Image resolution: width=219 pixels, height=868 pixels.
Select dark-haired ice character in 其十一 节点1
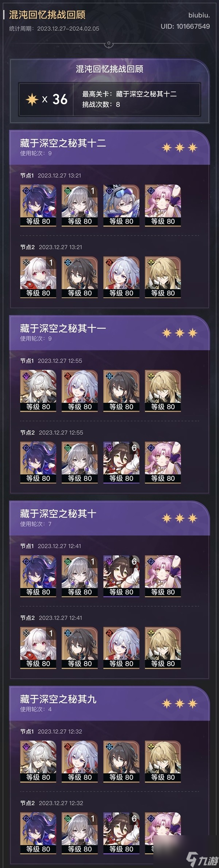121,391
